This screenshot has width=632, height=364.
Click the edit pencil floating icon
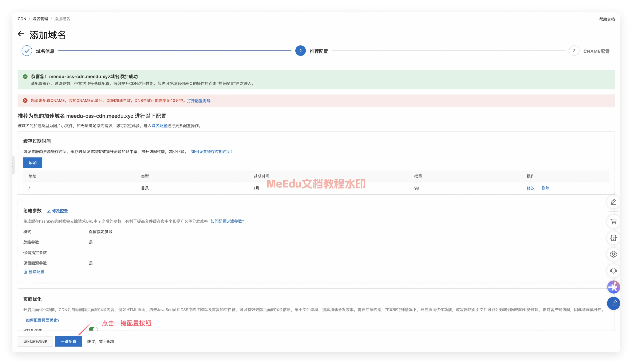[x=613, y=202]
